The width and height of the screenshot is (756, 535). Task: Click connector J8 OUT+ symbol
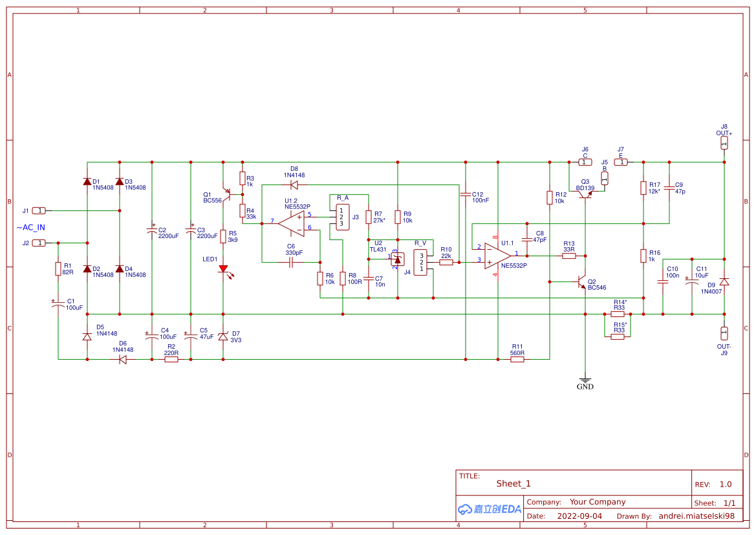[724, 142]
